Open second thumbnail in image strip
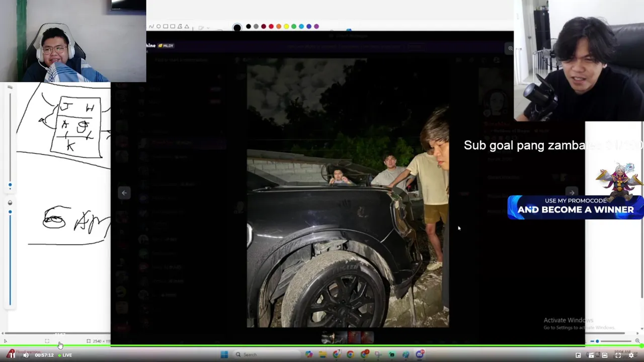Image resolution: width=644 pixels, height=362 pixels. pyautogui.click(x=341, y=337)
